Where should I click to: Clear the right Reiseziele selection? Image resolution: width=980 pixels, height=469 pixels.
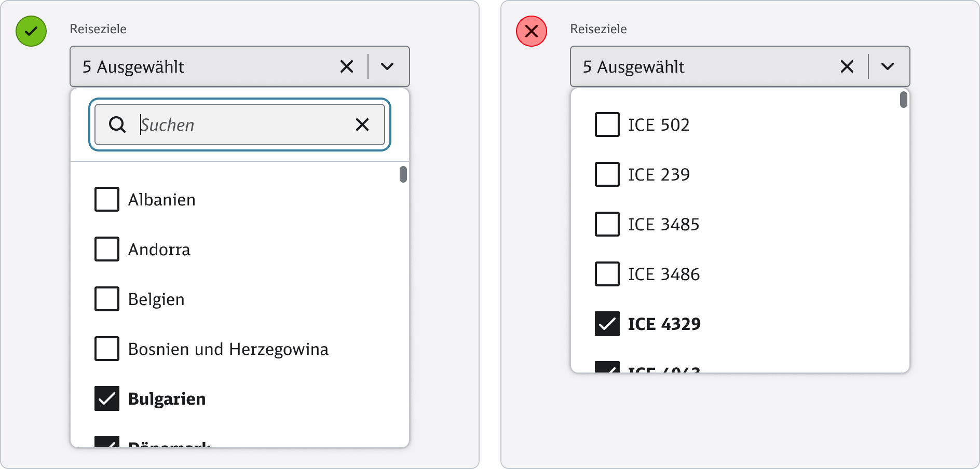[847, 66]
